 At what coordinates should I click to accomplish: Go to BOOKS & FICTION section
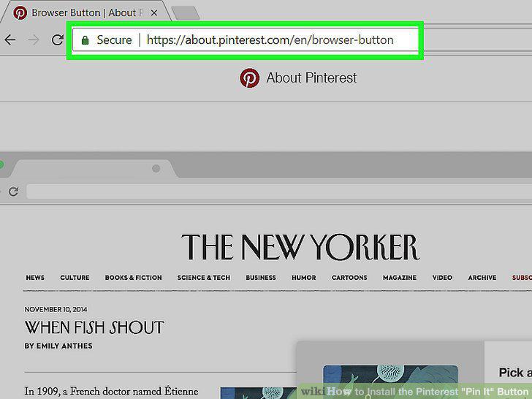133,278
